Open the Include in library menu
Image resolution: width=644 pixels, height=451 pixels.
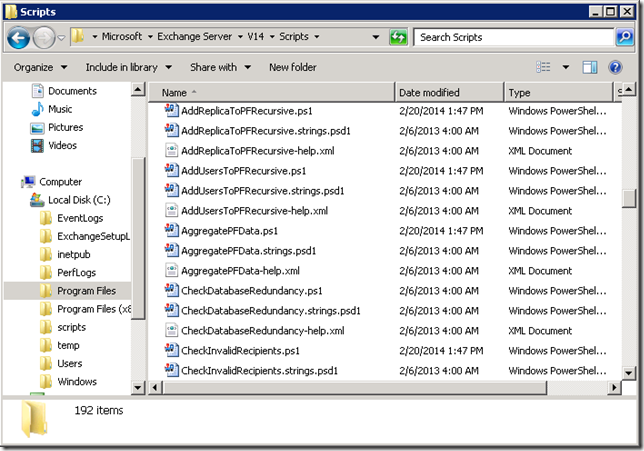129,67
